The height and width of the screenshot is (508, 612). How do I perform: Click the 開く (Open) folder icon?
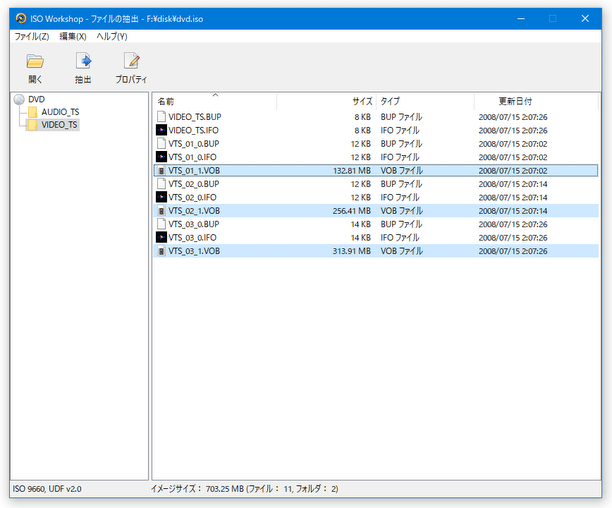point(35,62)
